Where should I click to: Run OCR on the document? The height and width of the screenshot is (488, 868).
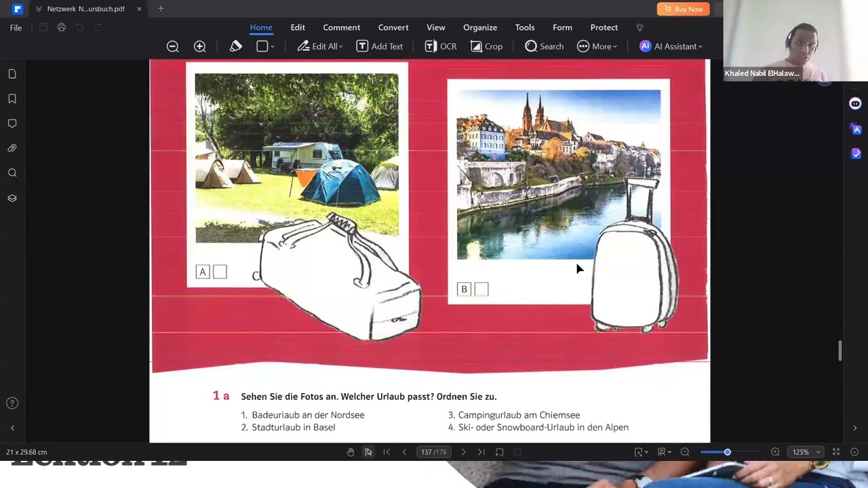pyautogui.click(x=441, y=46)
